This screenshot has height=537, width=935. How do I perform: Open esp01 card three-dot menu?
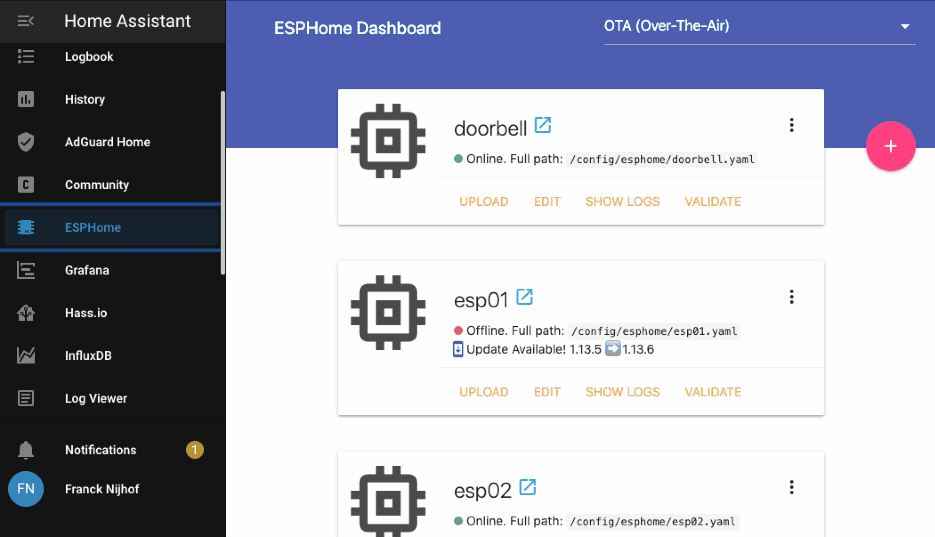791,297
